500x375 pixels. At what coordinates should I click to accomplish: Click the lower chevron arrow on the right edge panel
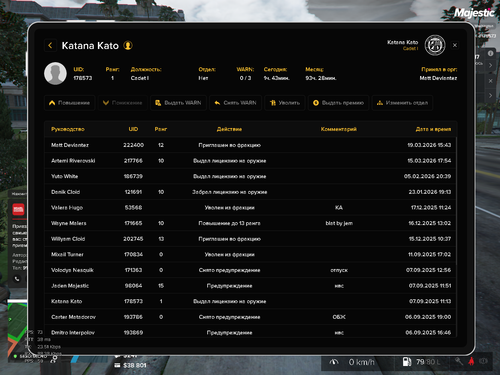(490, 96)
